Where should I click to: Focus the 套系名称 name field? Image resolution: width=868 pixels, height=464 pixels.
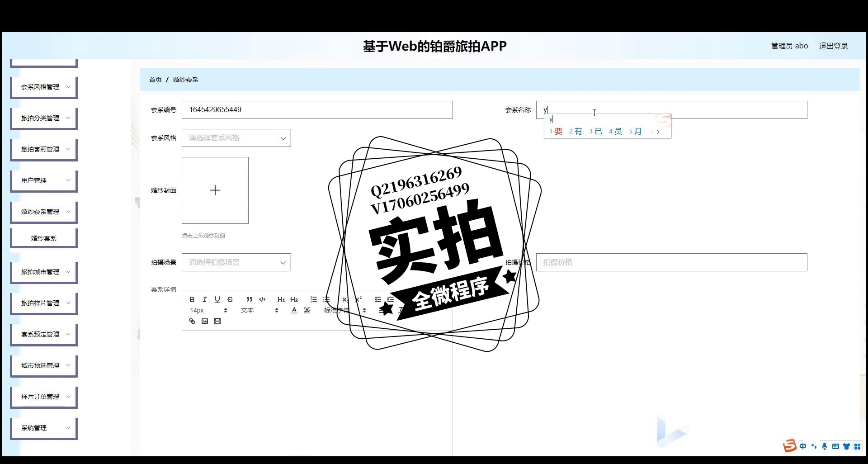point(672,110)
